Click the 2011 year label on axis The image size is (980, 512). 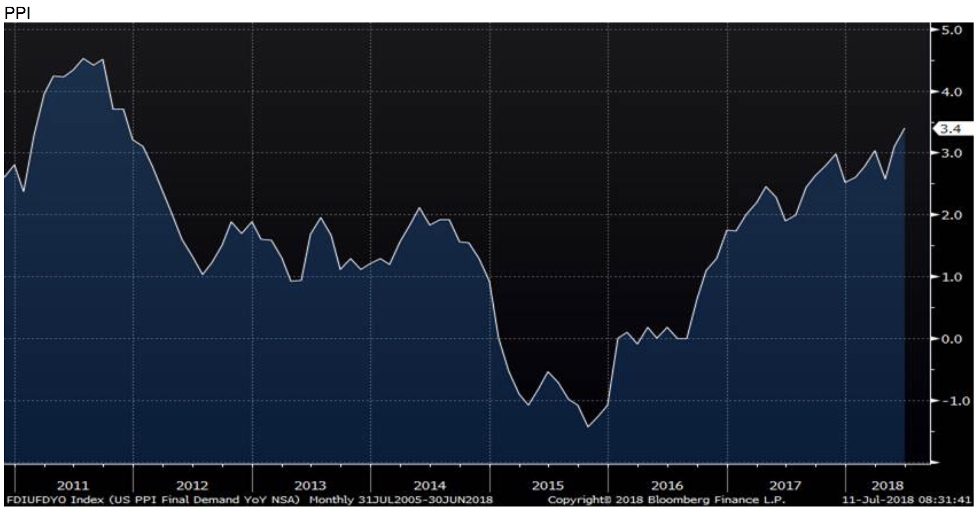[73, 485]
